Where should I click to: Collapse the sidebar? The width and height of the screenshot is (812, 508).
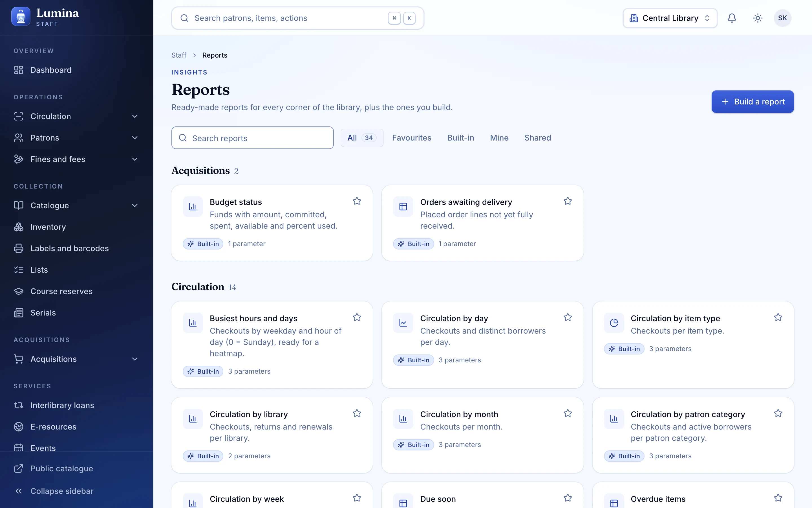click(x=76, y=491)
